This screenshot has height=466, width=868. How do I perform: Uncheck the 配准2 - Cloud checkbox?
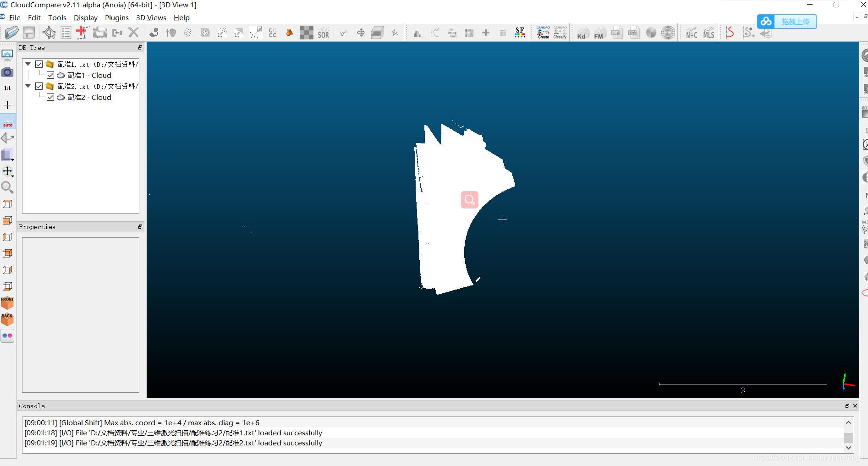pos(50,97)
